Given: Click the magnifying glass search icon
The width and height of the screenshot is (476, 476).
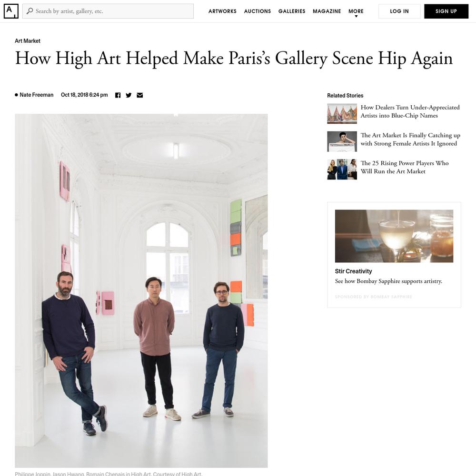Looking at the screenshot, I should point(30,11).
